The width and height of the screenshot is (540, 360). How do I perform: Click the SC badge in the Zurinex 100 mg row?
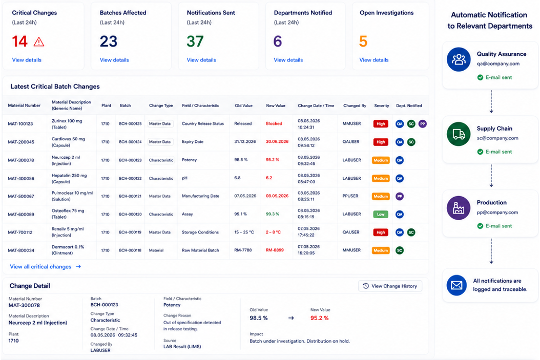411,124
